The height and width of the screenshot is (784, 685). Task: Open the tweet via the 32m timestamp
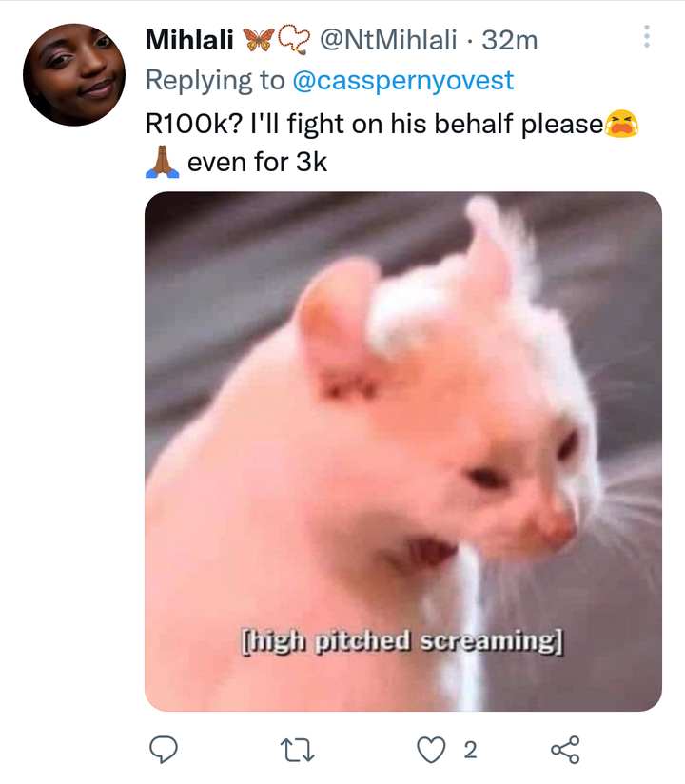(x=510, y=40)
